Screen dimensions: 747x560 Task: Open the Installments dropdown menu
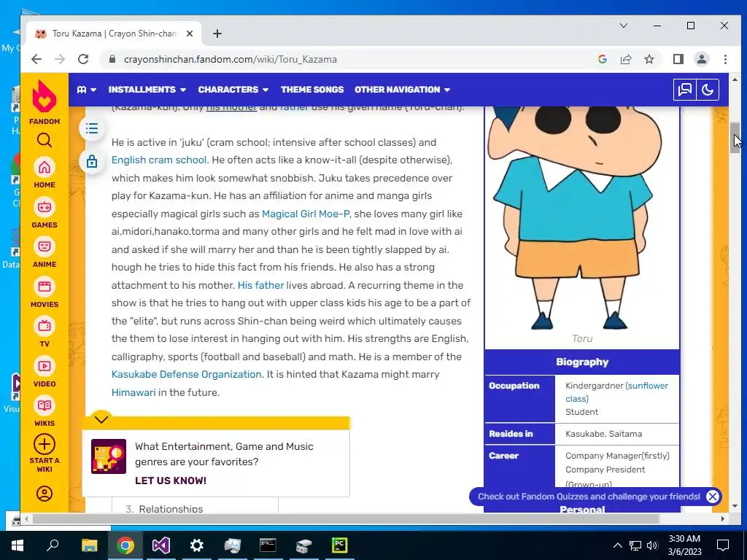(x=147, y=90)
